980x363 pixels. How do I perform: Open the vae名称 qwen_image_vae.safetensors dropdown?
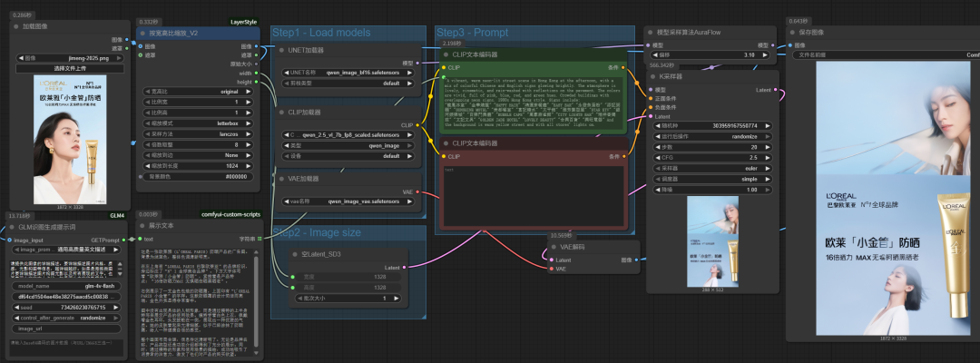pyautogui.click(x=348, y=201)
